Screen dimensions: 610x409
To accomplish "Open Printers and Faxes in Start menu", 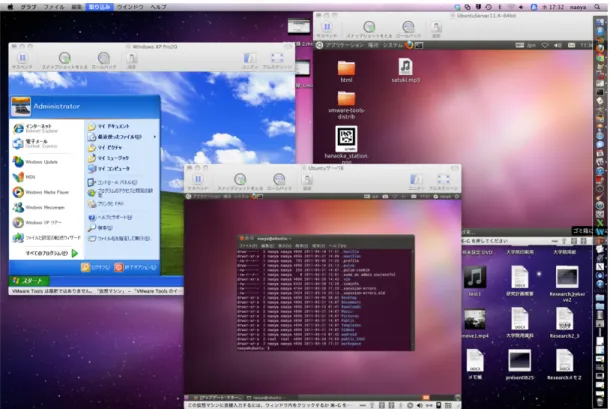I will click(106, 204).
